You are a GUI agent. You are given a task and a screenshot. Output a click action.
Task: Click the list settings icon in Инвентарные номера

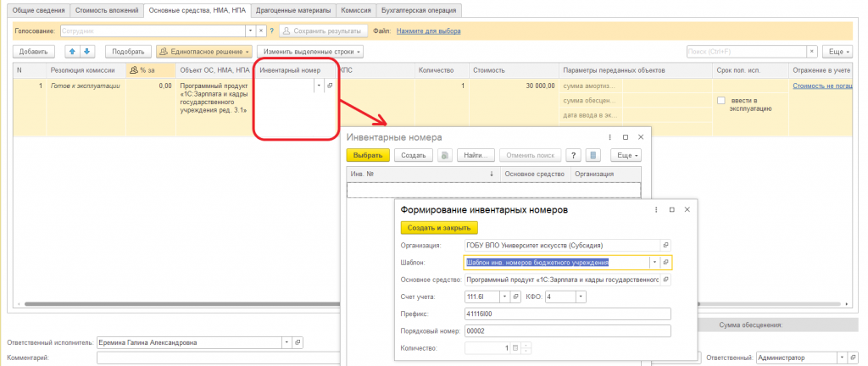(x=593, y=155)
